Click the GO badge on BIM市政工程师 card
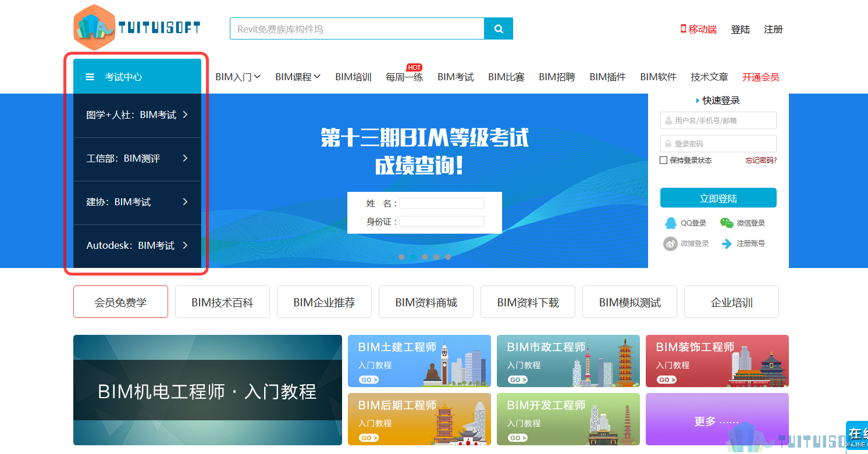Image resolution: width=868 pixels, height=454 pixels. pyautogui.click(x=518, y=380)
